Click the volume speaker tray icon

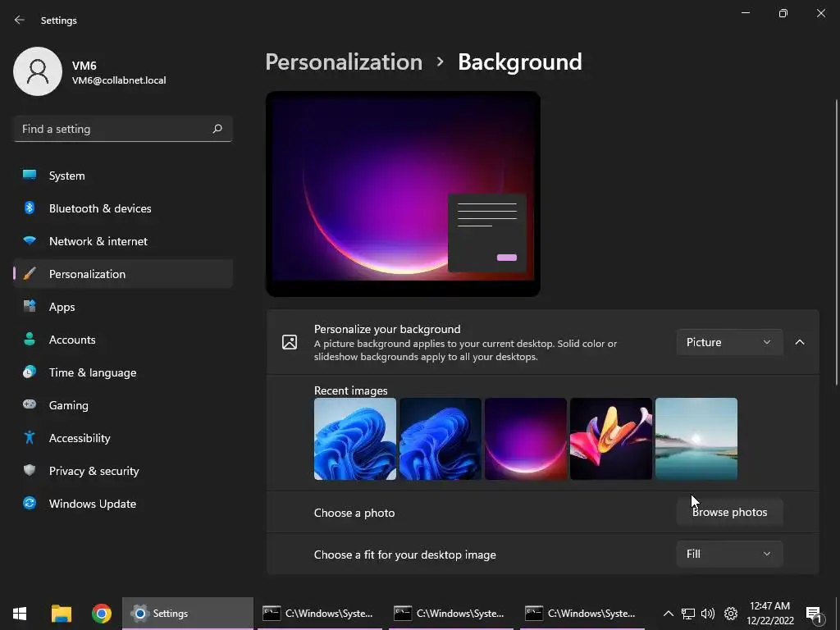pos(708,614)
